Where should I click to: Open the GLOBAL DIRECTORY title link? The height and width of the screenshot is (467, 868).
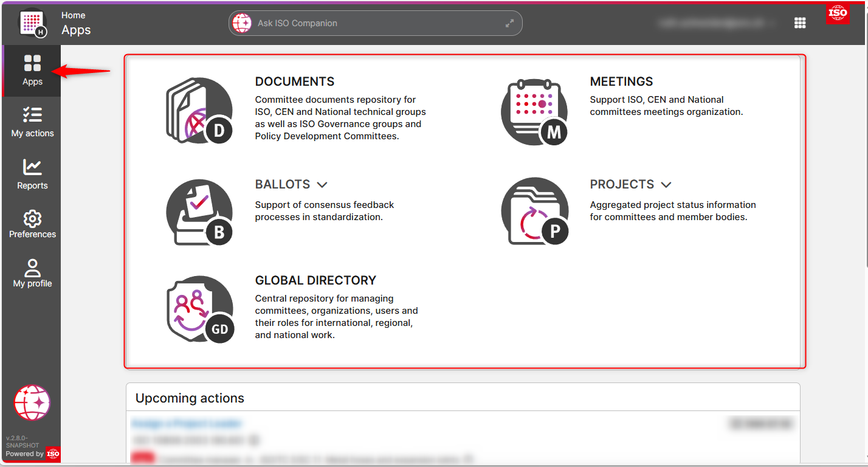coord(315,280)
